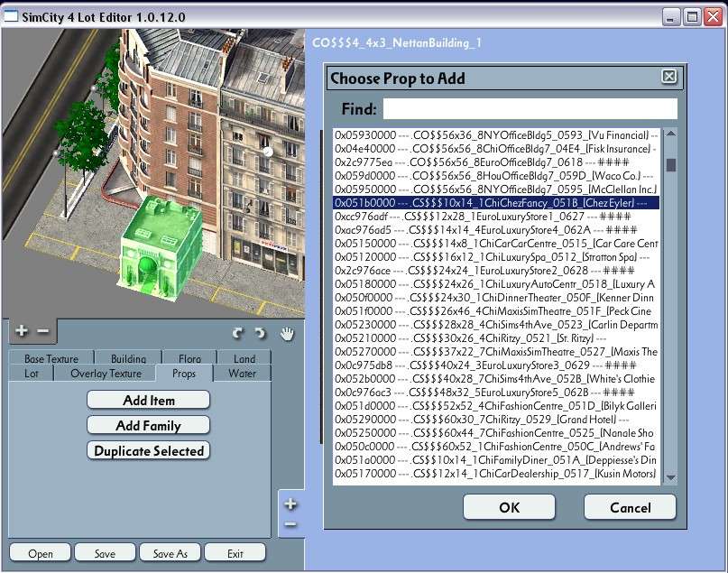728x573 pixels.
Task: Select 4ChiFashionCentre_051D Bilyk Galleri entry
Action: click(496, 406)
